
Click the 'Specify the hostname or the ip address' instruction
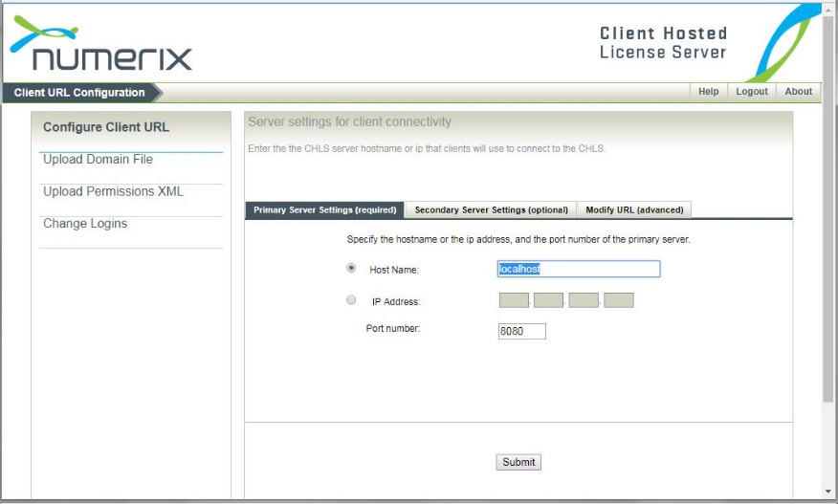[518, 239]
